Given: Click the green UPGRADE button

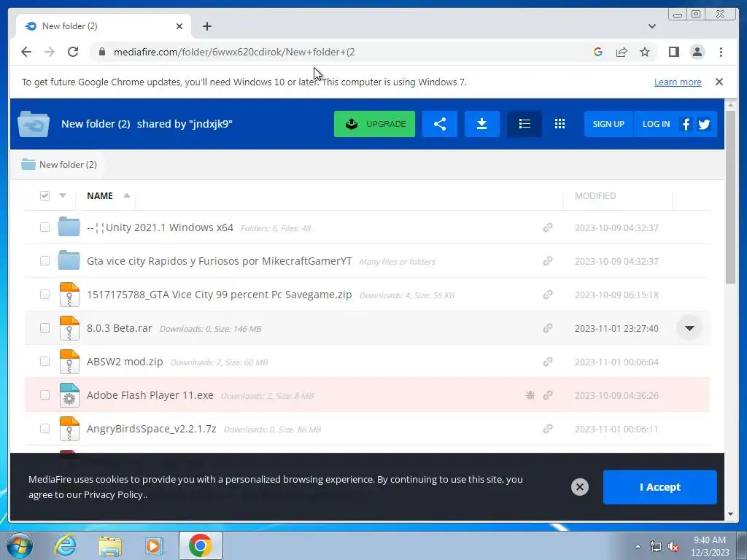Looking at the screenshot, I should pyautogui.click(x=374, y=124).
